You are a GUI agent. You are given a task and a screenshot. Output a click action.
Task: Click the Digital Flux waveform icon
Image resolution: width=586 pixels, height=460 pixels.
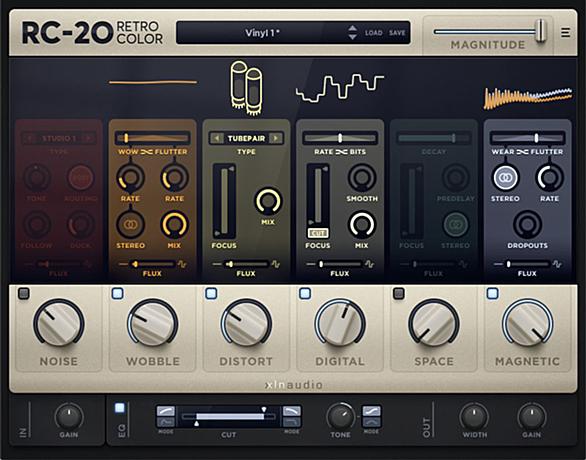pos(369,264)
